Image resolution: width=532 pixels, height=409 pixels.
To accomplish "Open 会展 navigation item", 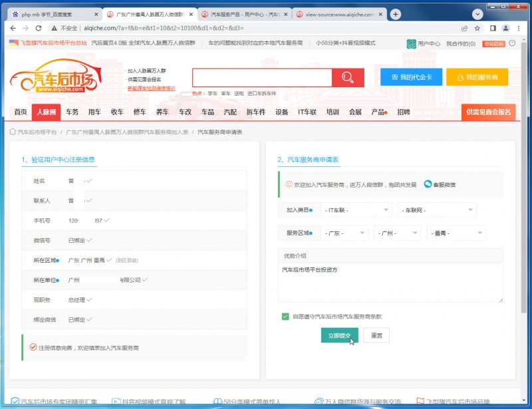I will tap(355, 112).
